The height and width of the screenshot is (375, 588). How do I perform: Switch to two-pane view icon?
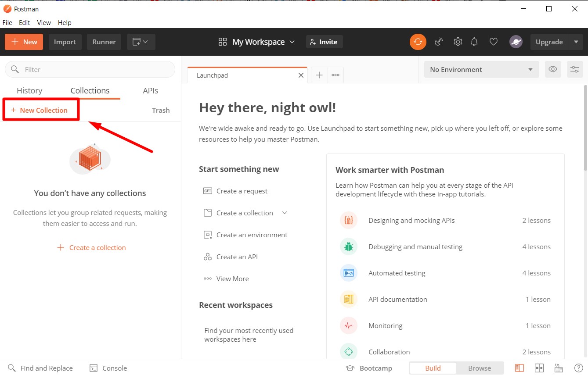(539, 368)
